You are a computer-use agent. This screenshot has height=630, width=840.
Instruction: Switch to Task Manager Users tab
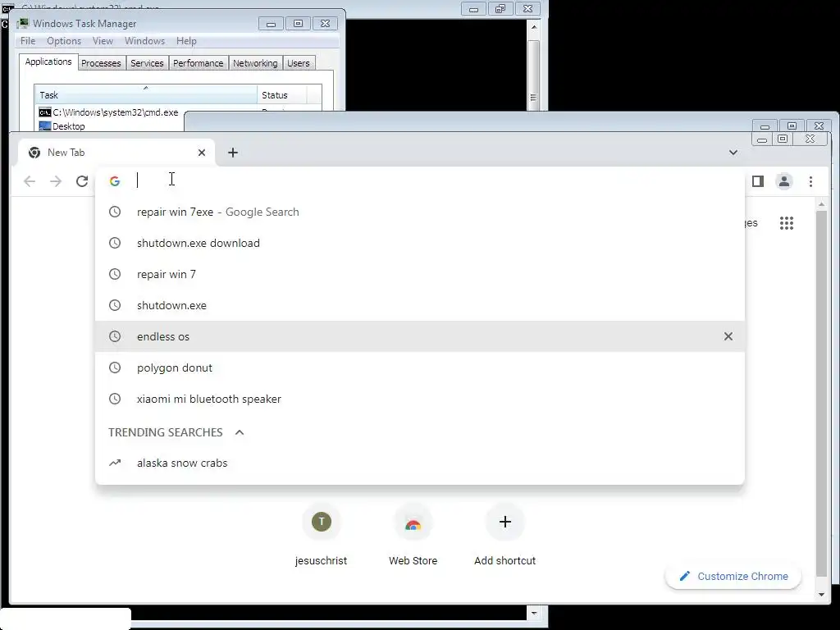click(x=299, y=63)
